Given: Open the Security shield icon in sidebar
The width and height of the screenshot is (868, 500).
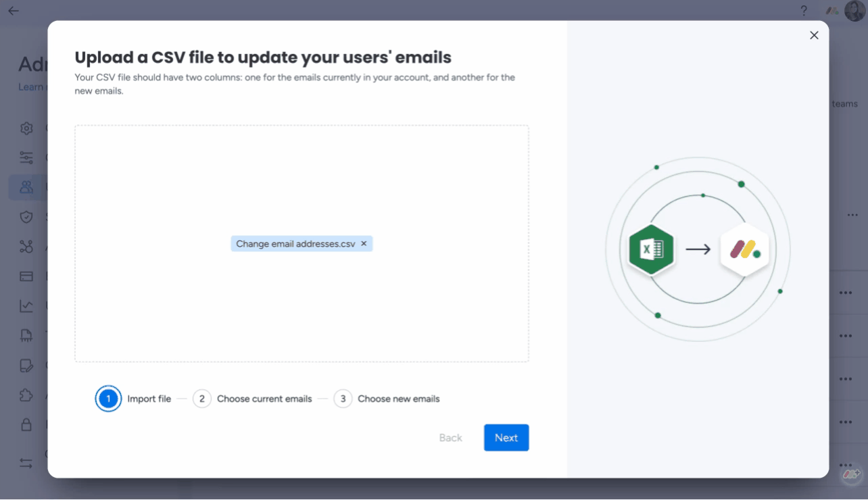Looking at the screenshot, I should tap(26, 217).
